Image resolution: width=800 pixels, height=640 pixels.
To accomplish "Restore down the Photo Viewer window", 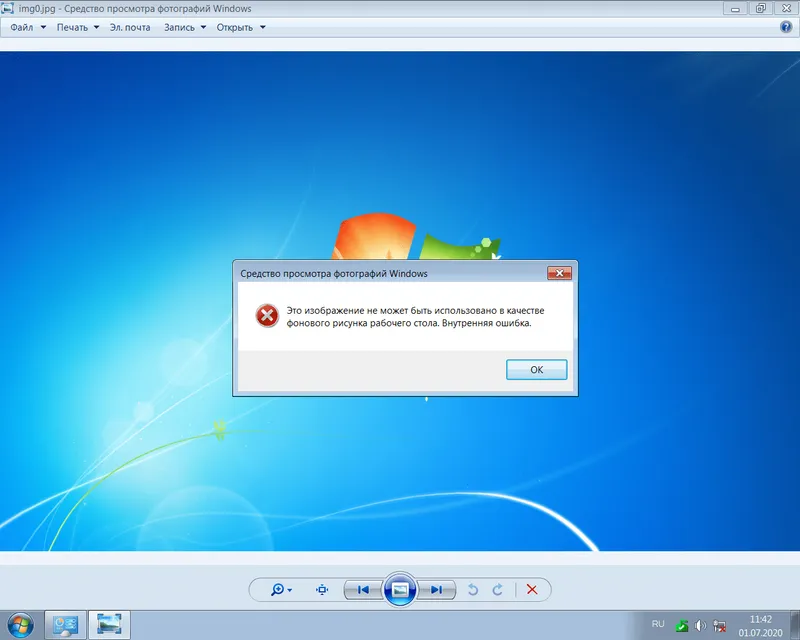I will [760, 8].
